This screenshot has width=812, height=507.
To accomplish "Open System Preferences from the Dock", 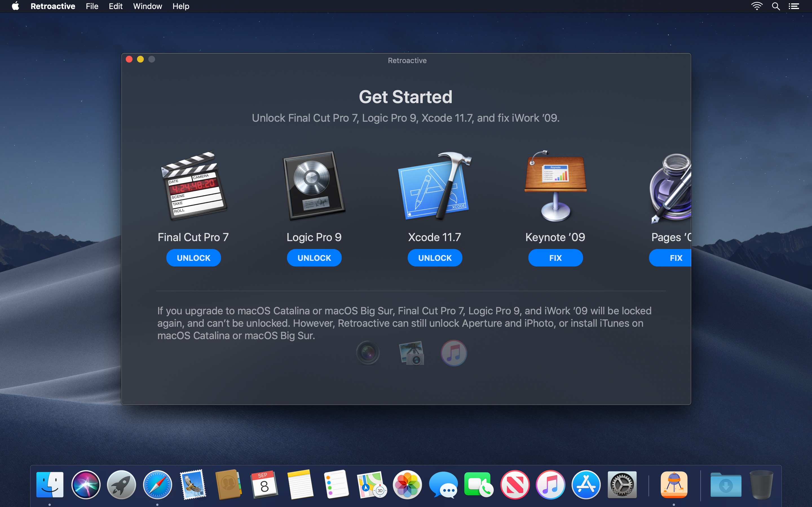I will (x=622, y=484).
